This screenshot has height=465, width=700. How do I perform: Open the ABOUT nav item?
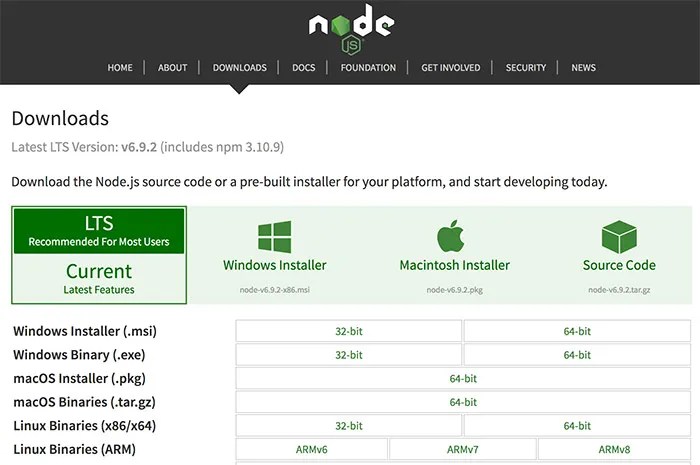pos(172,68)
